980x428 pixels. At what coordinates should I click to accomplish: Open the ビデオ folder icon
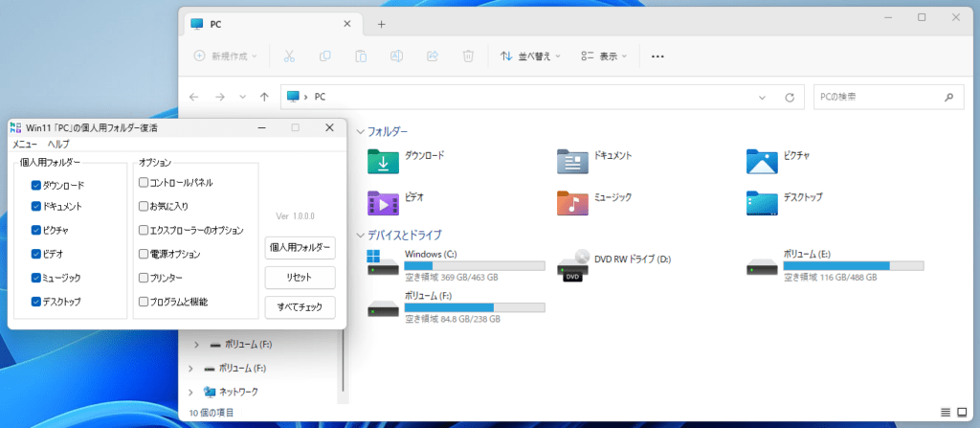coord(383,203)
